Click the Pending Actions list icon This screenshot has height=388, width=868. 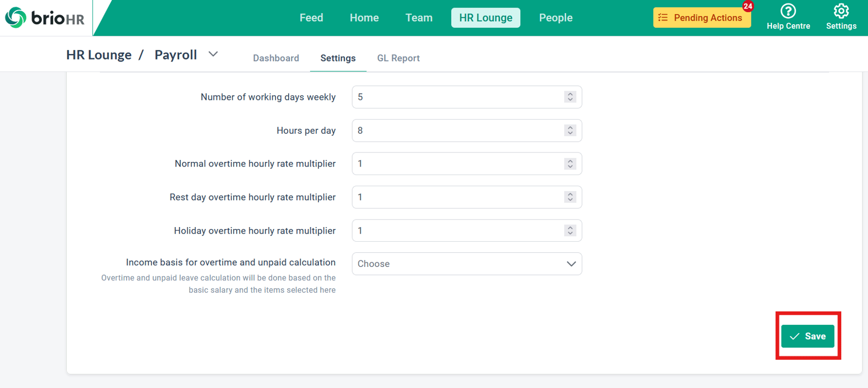click(663, 18)
